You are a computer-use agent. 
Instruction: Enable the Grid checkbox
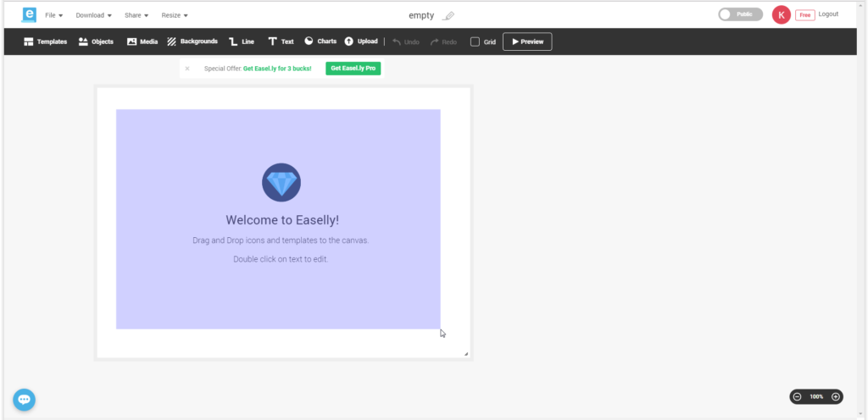click(475, 41)
